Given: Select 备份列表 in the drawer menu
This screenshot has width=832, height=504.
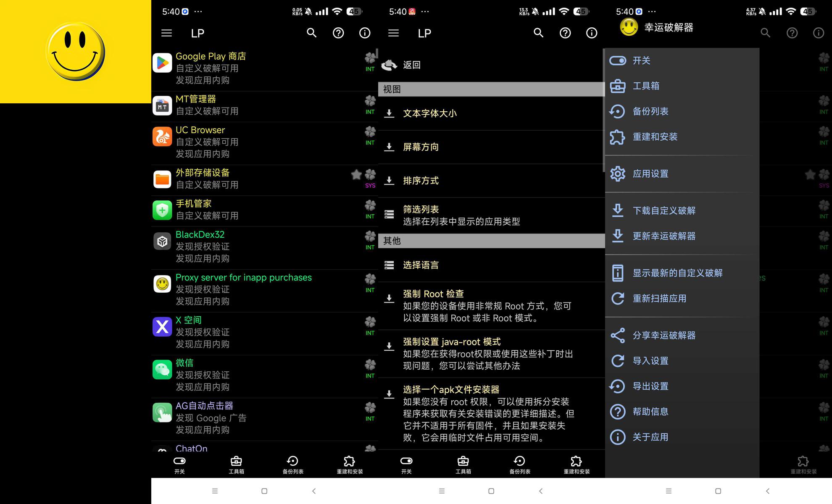Looking at the screenshot, I should coord(682,111).
